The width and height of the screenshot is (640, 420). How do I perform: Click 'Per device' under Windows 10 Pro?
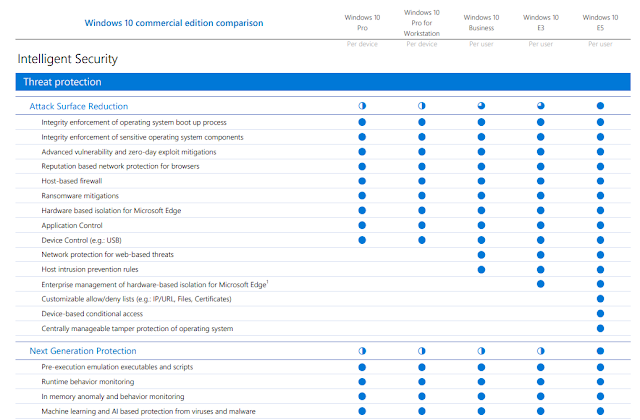[362, 44]
